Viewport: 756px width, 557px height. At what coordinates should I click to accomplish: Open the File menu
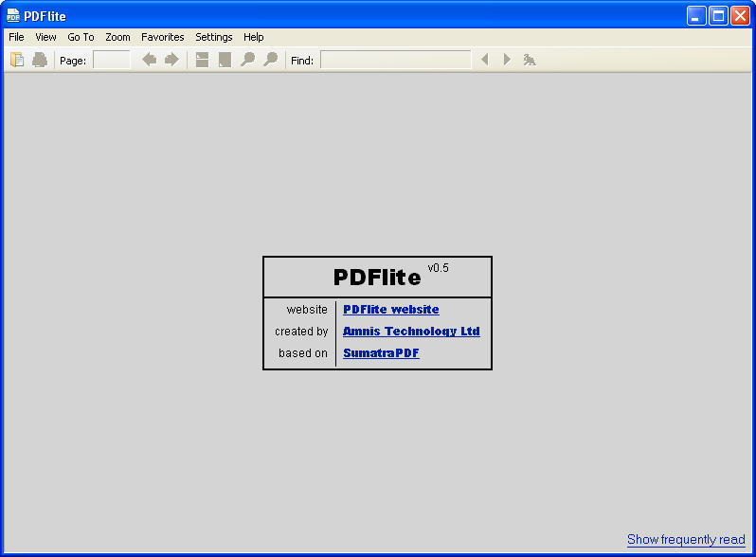16,37
